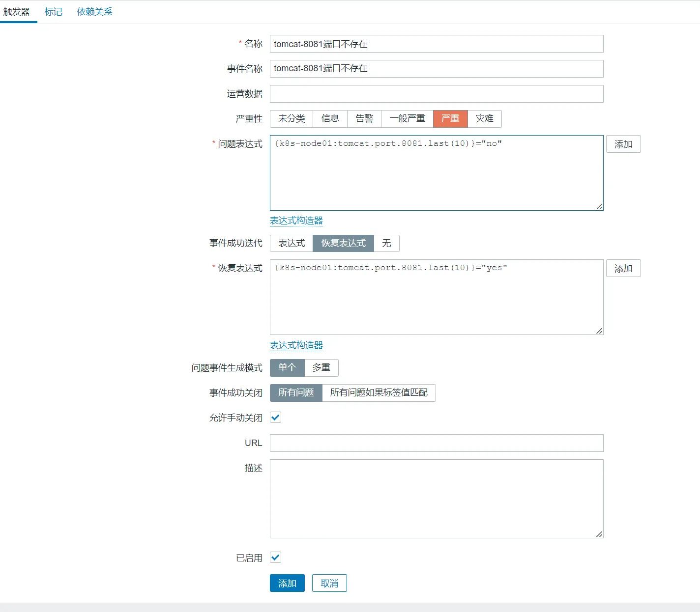The height and width of the screenshot is (612, 700).
Task: Choose 所有问题如果标签值匹配 option
Action: pyautogui.click(x=379, y=392)
